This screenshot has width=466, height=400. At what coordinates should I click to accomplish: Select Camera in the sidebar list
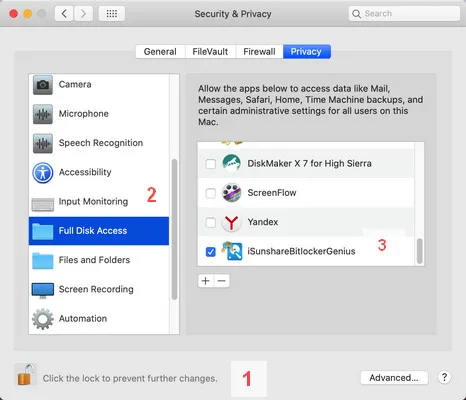[99, 85]
